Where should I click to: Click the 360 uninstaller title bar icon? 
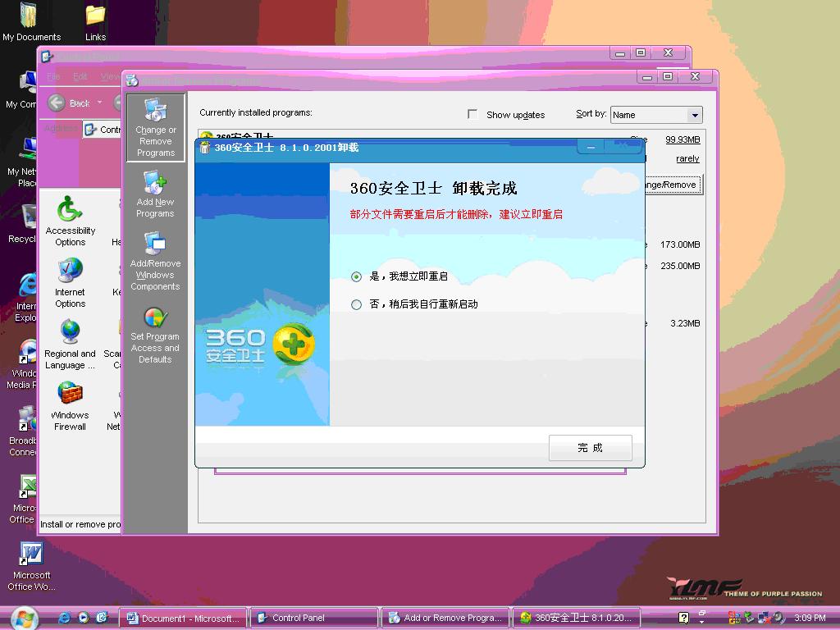[204, 148]
